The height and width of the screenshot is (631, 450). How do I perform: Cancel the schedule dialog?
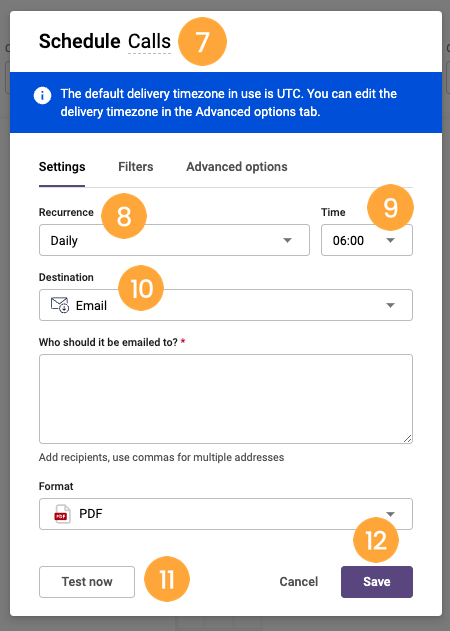[x=299, y=582]
